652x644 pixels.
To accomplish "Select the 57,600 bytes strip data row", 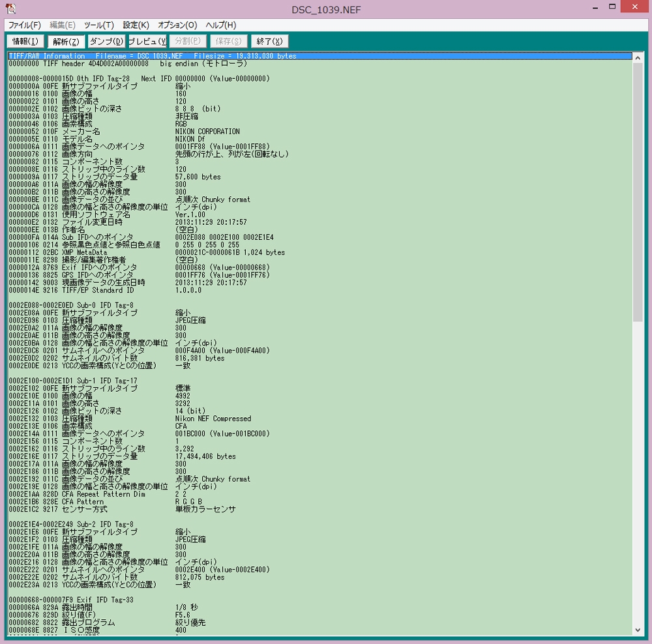I will click(319, 177).
